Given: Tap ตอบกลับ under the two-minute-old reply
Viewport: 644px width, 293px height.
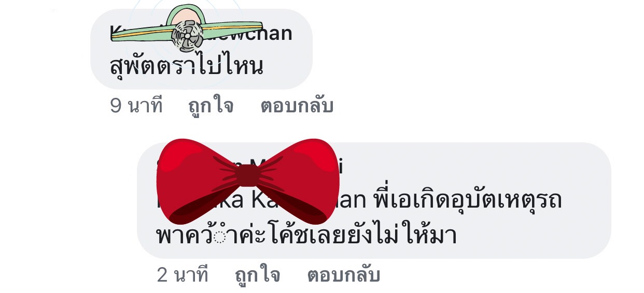Looking at the screenshot, I should pyautogui.click(x=343, y=275).
